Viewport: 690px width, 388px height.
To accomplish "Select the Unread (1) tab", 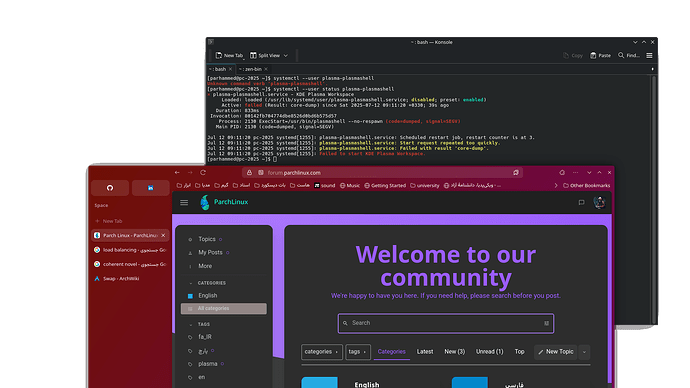I will coord(489,351).
